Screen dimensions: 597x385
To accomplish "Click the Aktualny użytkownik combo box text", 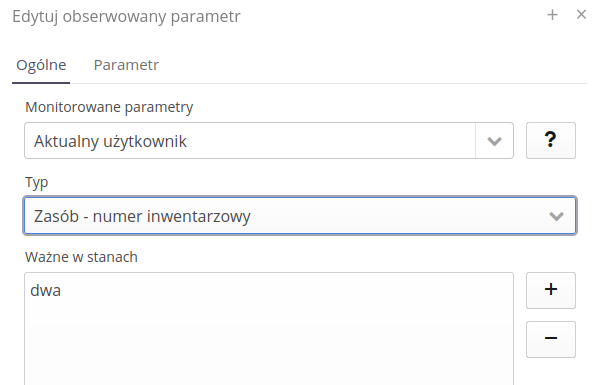I will click(x=110, y=141).
